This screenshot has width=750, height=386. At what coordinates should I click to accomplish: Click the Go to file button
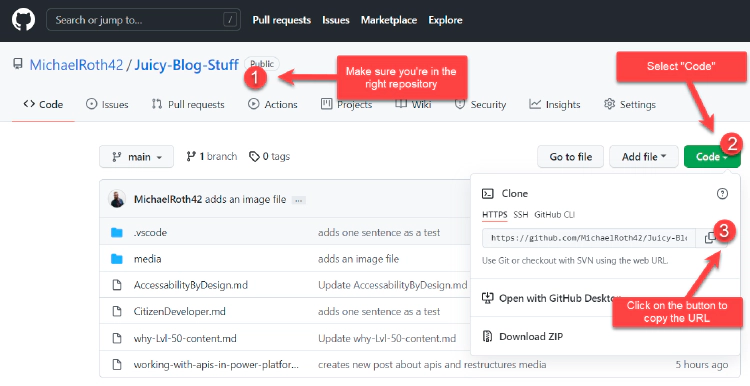(x=571, y=157)
